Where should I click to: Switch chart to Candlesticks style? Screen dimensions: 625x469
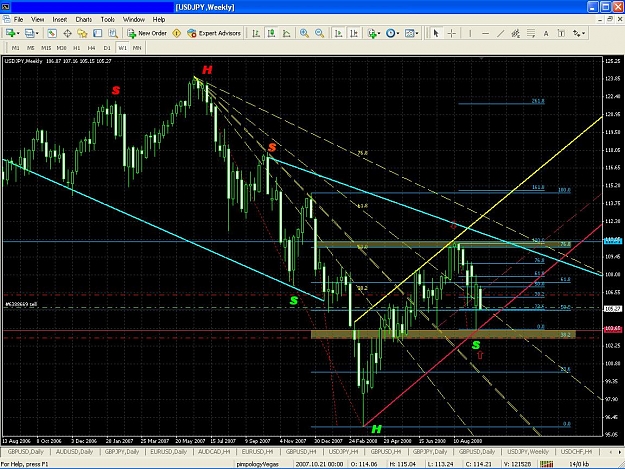click(x=271, y=33)
